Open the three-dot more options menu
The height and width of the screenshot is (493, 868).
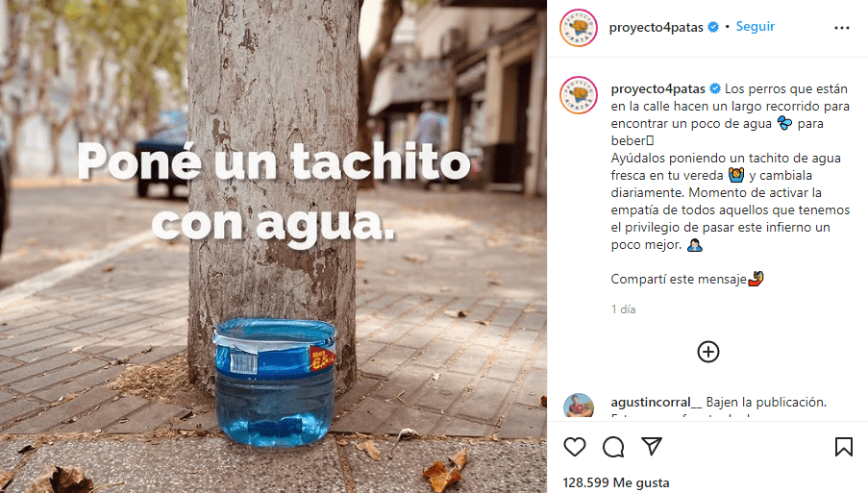click(841, 28)
